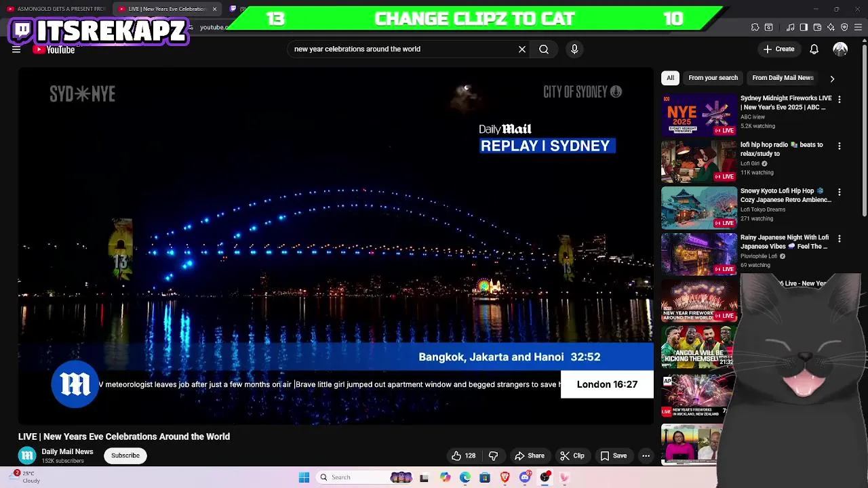This screenshot has height=488, width=868.
Task: Select the All filter chip
Action: click(x=670, y=78)
